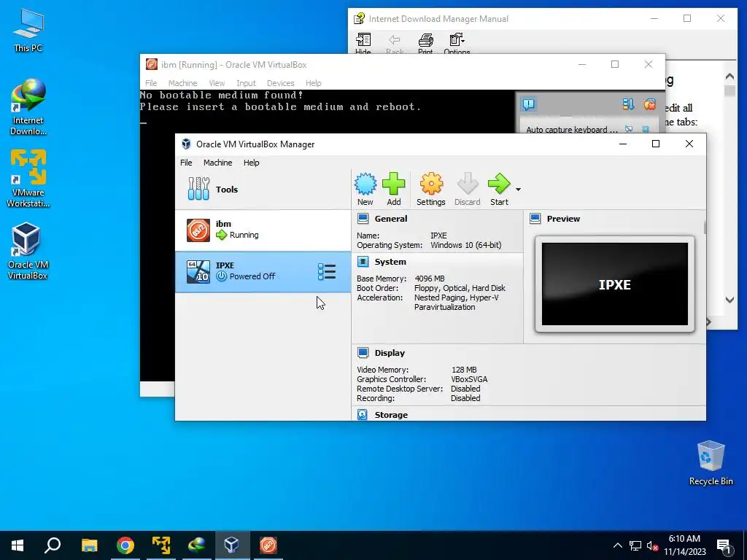Select the ibm virtual machine
Viewport: 747px width, 560px height.
pyautogui.click(x=263, y=230)
